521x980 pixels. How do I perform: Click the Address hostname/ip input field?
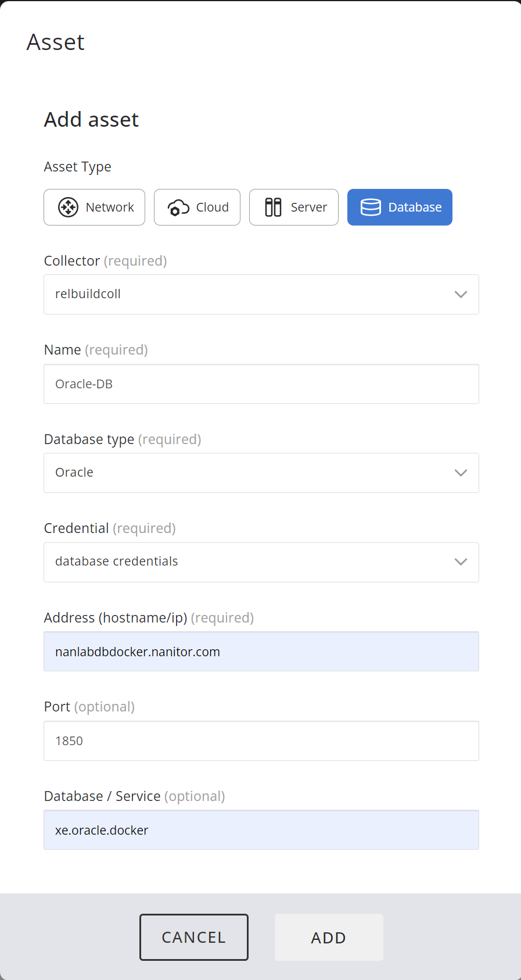tap(261, 652)
